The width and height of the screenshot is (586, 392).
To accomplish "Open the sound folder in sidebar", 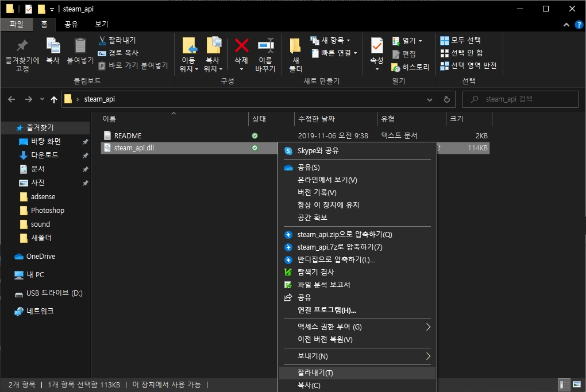I will pyautogui.click(x=40, y=224).
